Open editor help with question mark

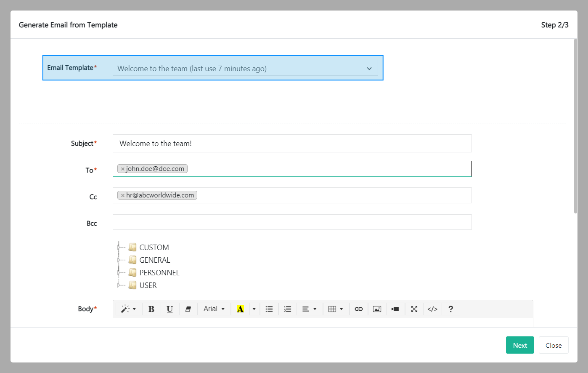pos(451,309)
